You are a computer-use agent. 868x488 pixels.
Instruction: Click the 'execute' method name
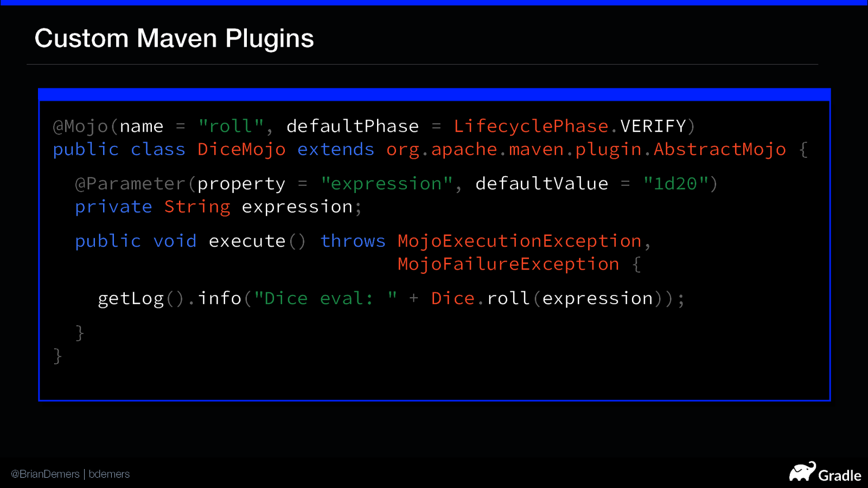247,241
